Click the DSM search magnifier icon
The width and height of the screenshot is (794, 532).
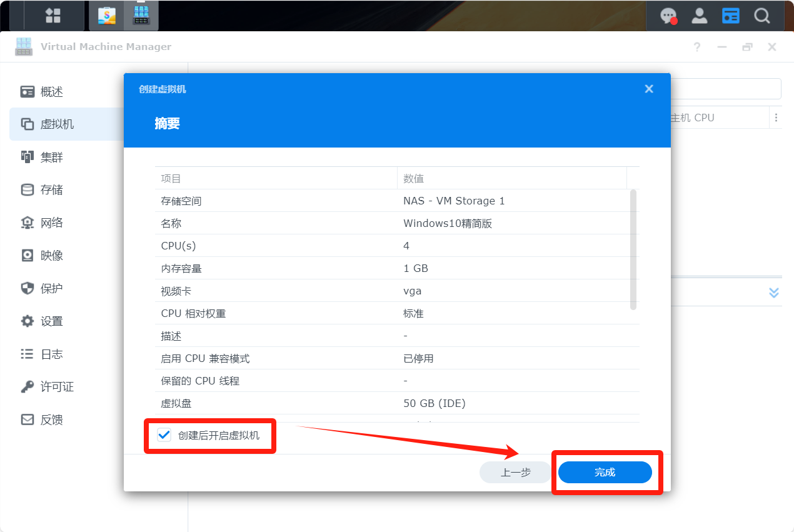pos(761,16)
